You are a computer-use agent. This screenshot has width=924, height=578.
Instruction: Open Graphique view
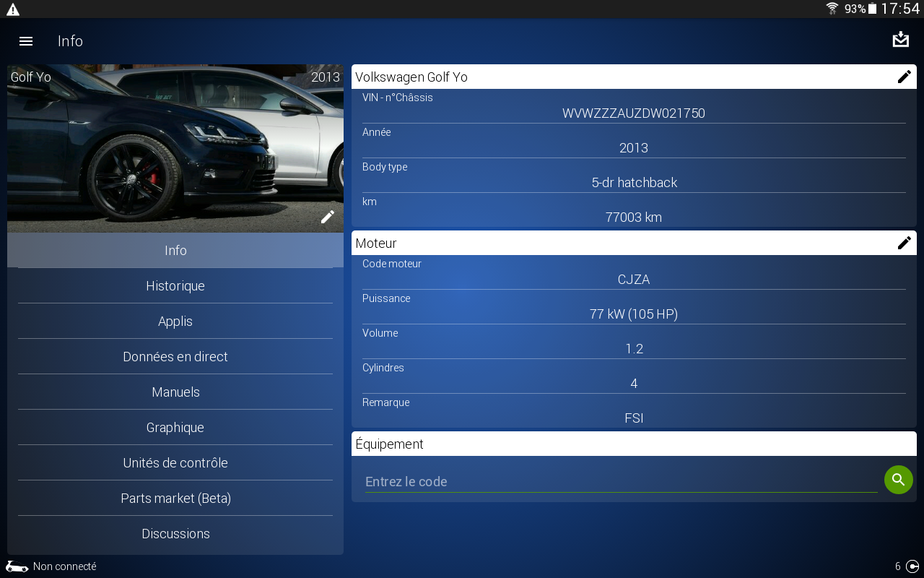[x=175, y=427]
